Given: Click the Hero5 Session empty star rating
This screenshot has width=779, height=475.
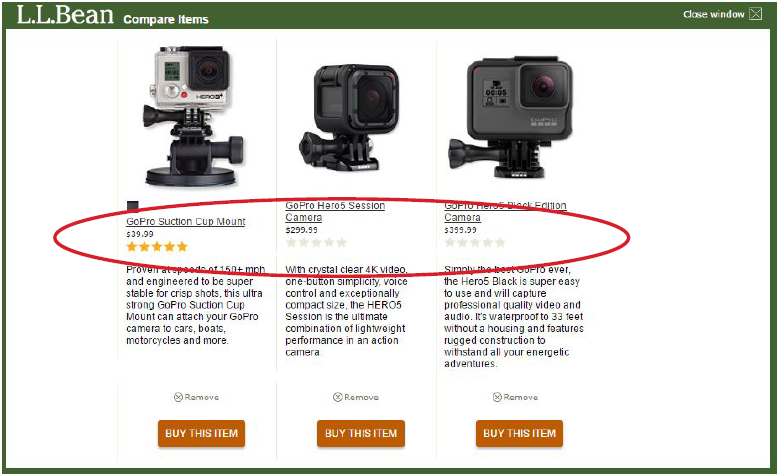Looking at the screenshot, I should [316, 242].
